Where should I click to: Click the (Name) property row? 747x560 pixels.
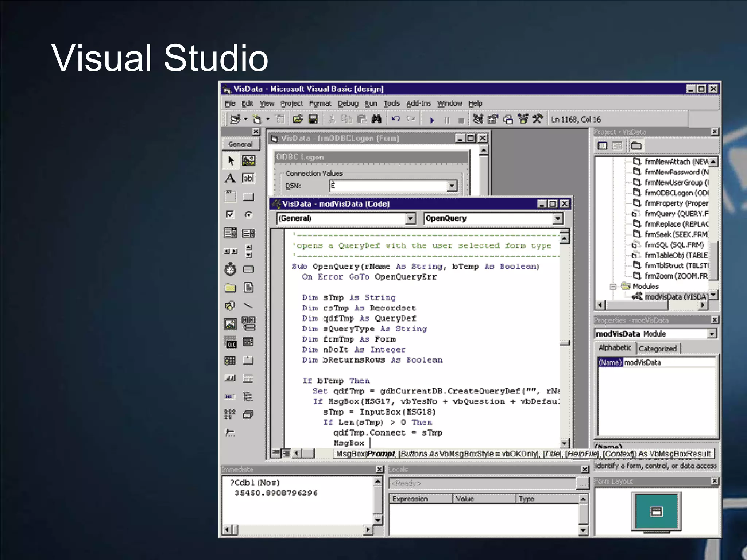coord(657,362)
